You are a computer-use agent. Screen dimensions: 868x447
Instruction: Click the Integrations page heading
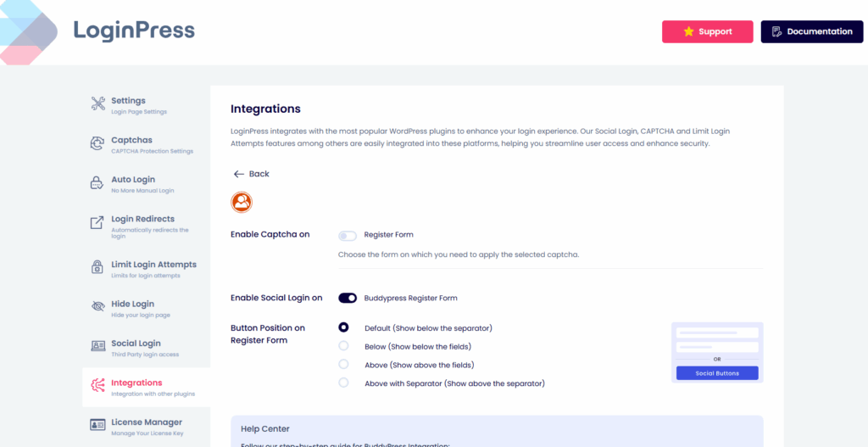click(265, 109)
